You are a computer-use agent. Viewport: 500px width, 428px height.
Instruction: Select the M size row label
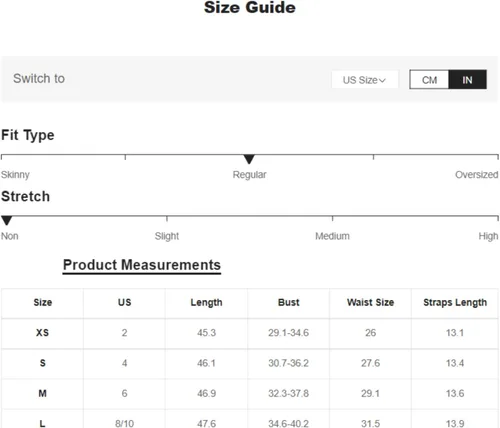click(42, 393)
